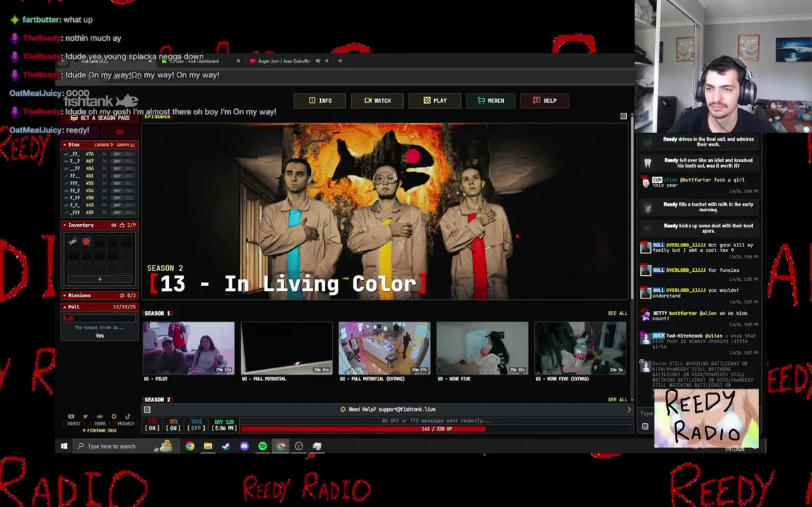
Task: Open the Fishtank Instagram link icon
Action: pyautogui.click(x=114, y=416)
